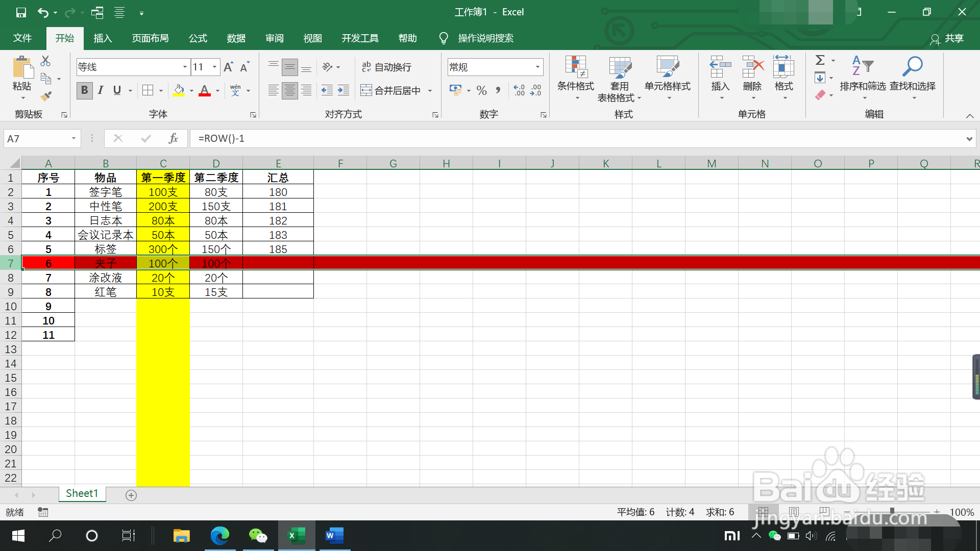Switch to the 公式 (Formulas) tab
980x551 pixels.
click(x=198, y=38)
